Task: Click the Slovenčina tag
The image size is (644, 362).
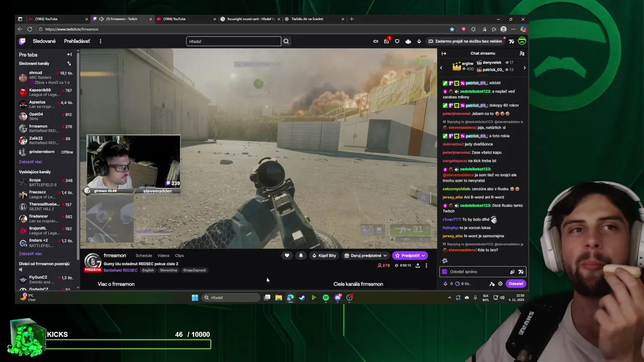Action: [169, 270]
